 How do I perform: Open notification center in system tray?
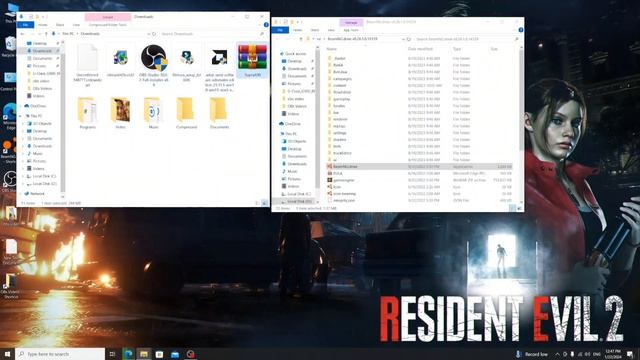pos(631,354)
